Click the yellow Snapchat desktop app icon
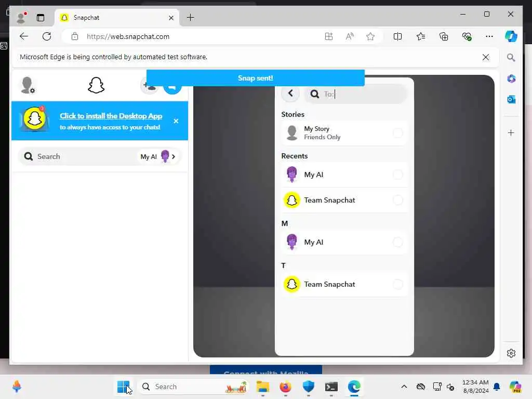The width and height of the screenshot is (532, 399). pyautogui.click(x=34, y=119)
